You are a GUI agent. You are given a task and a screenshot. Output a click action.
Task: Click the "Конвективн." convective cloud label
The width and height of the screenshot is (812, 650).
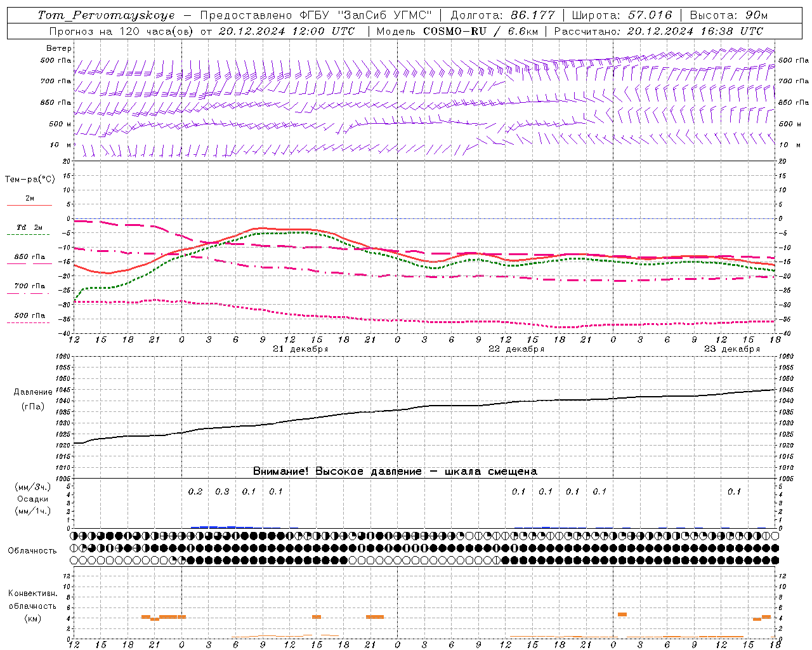33,594
